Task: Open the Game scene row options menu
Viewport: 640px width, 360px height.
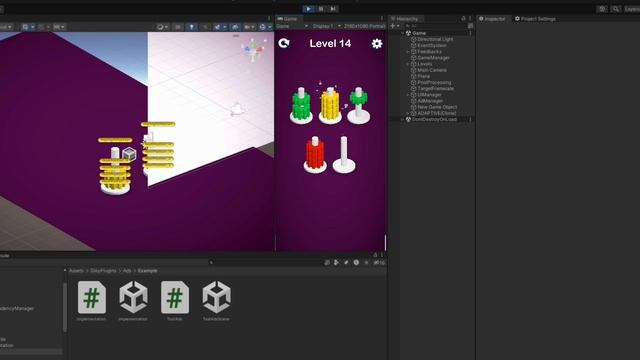Action: (470, 33)
